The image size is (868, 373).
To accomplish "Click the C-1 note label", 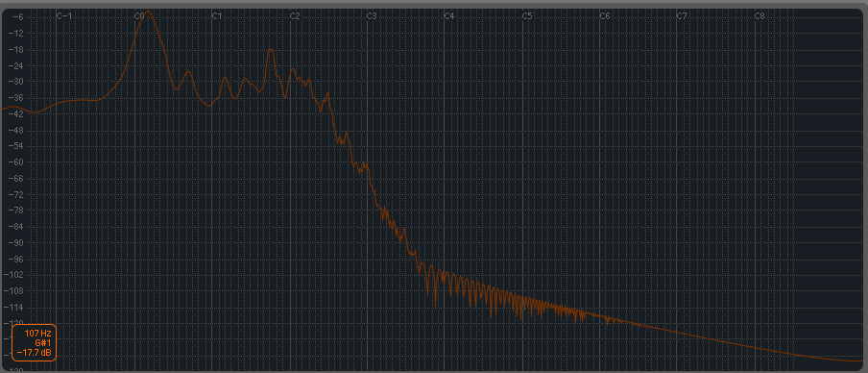I will click(64, 16).
